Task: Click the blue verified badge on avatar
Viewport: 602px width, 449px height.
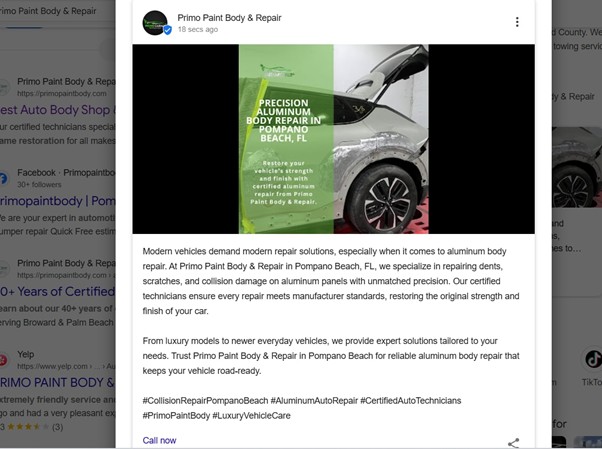Action: coord(167,30)
